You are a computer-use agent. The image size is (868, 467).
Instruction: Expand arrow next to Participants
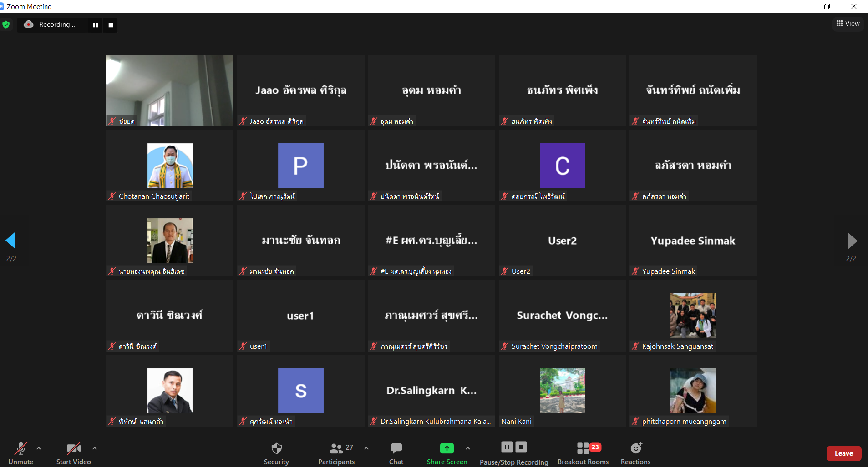366,448
